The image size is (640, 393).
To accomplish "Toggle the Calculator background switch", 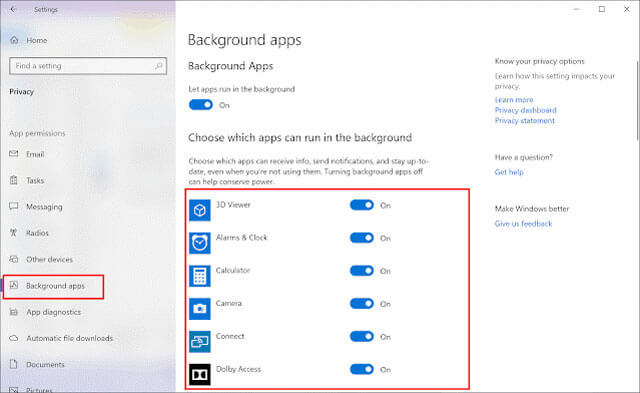I will coord(362,271).
